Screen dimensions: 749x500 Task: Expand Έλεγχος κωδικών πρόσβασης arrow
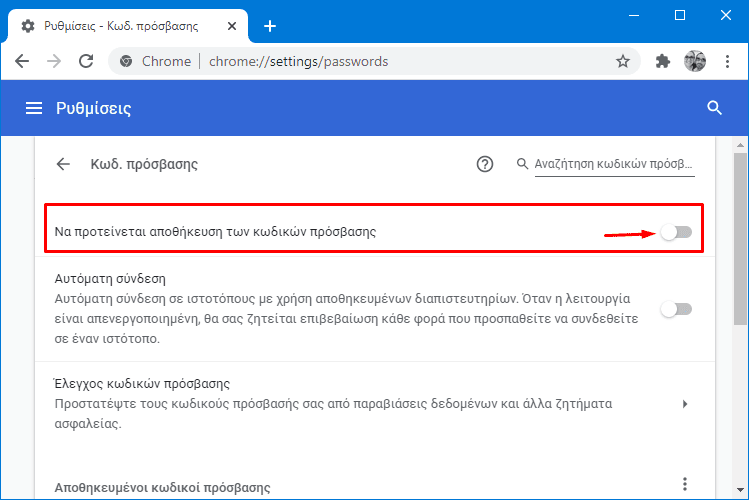(x=685, y=404)
